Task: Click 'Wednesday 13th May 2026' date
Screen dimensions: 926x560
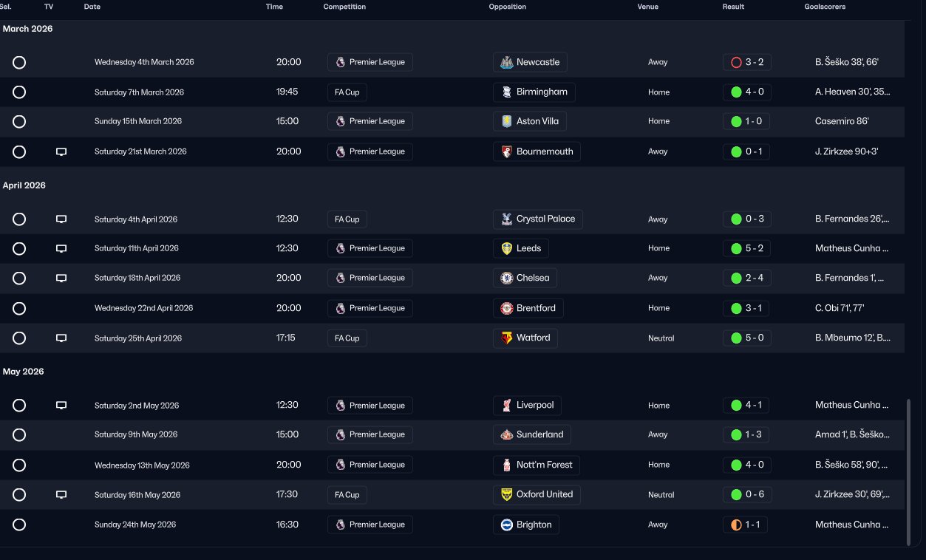Action: pos(142,465)
